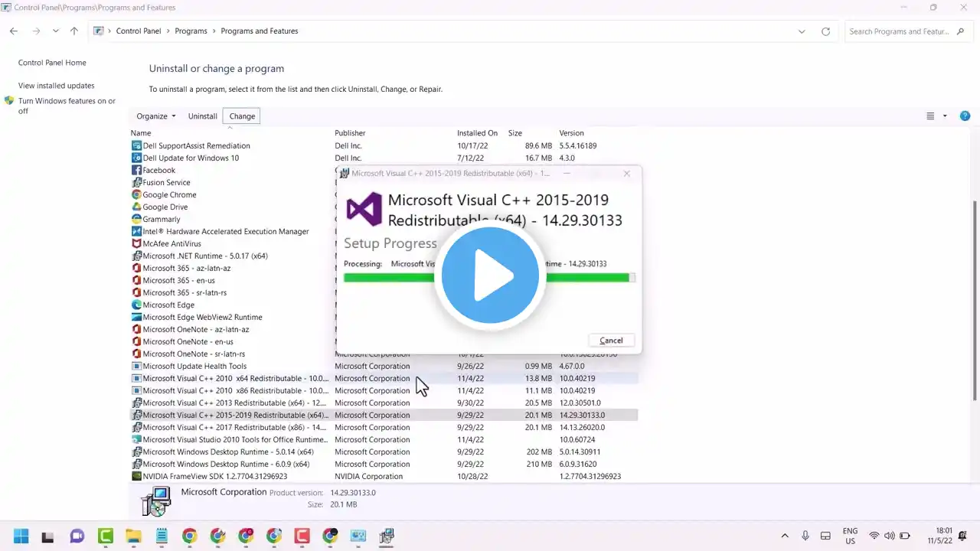Click the Microsoft Update Health Tools icon
980x551 pixels.
pos(137,366)
